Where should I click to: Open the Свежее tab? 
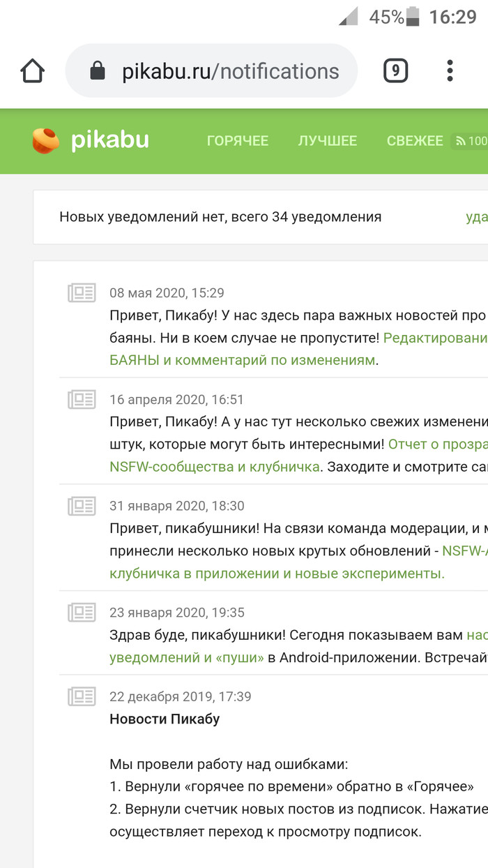415,141
